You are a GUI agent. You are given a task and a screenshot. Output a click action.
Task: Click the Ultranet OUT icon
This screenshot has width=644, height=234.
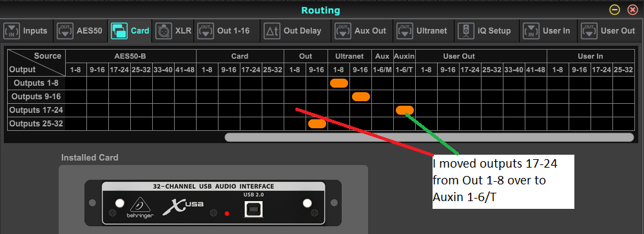click(x=405, y=31)
